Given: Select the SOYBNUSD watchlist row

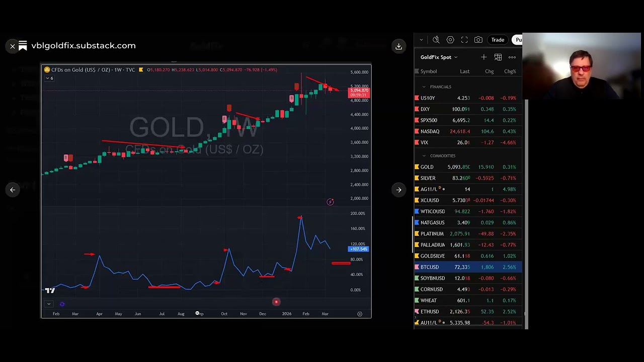Looking at the screenshot, I should point(468,278).
